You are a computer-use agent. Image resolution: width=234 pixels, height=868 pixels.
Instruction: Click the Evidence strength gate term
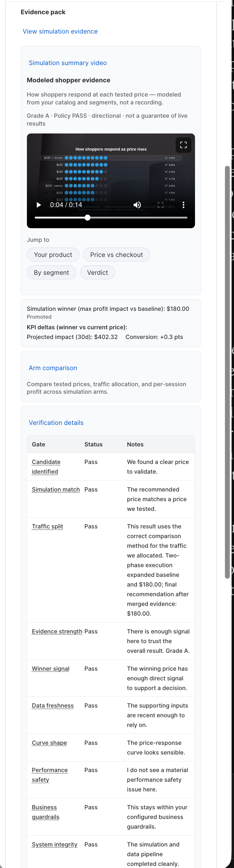click(x=57, y=631)
